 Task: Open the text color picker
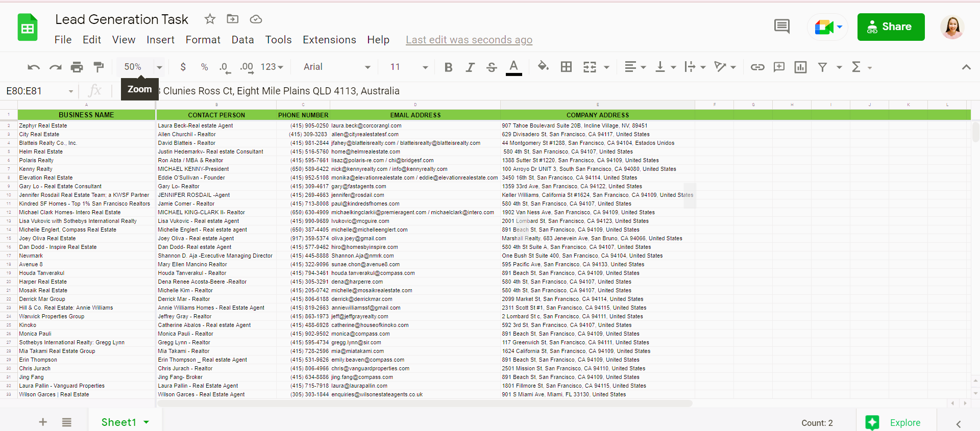click(x=513, y=67)
